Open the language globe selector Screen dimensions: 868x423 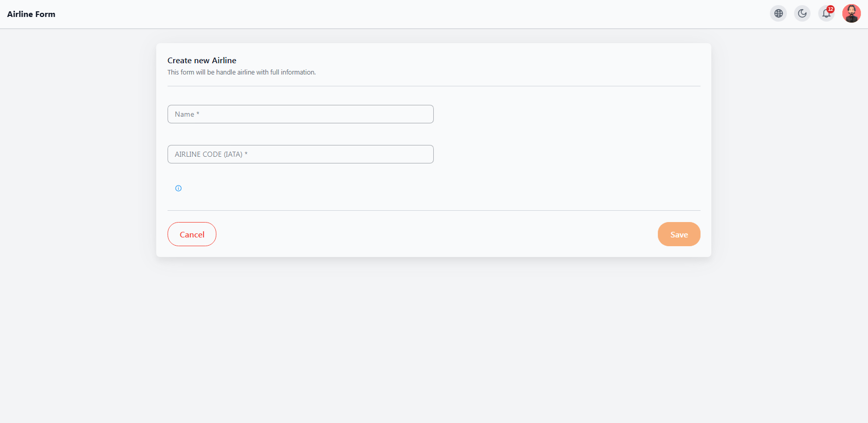coord(779,13)
